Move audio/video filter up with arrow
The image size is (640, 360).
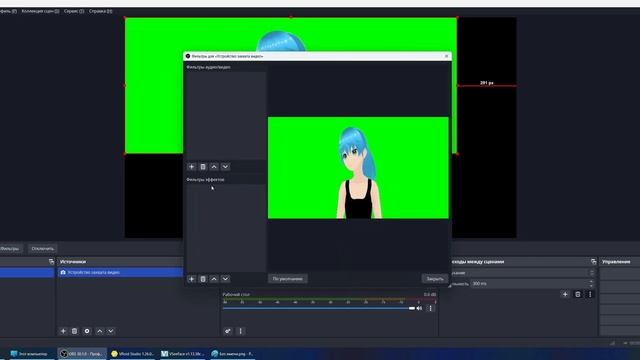(214, 167)
